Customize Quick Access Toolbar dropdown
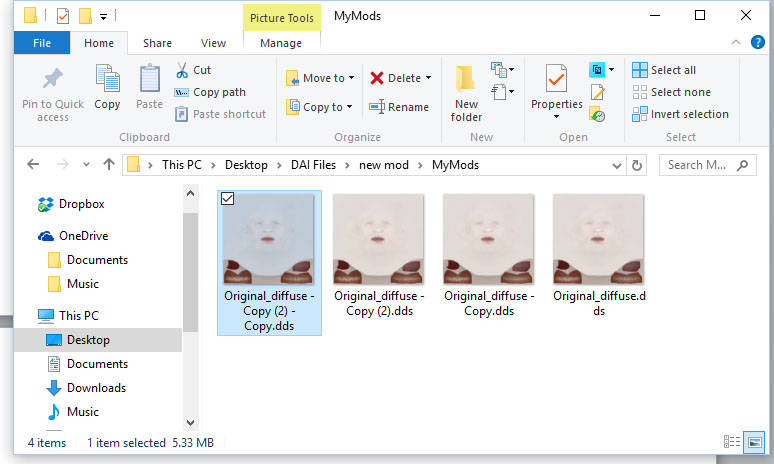Image resolution: width=774 pixels, height=464 pixels. coord(103,17)
